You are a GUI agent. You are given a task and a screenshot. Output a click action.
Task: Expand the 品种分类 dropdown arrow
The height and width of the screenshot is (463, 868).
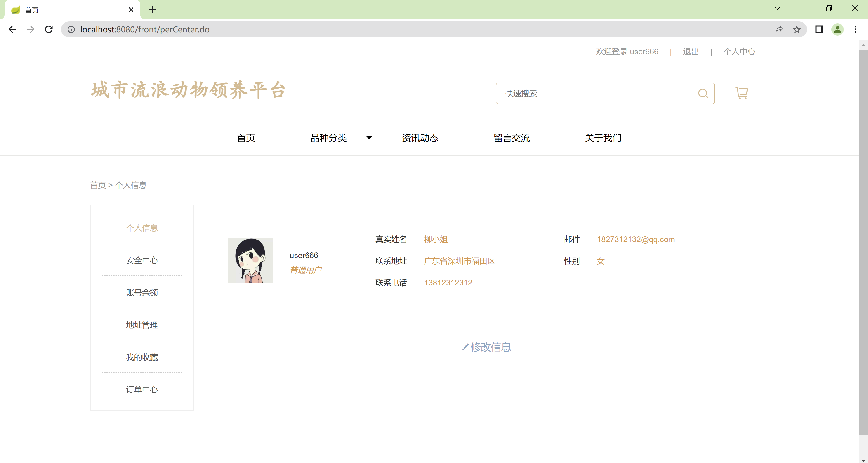[x=369, y=138]
